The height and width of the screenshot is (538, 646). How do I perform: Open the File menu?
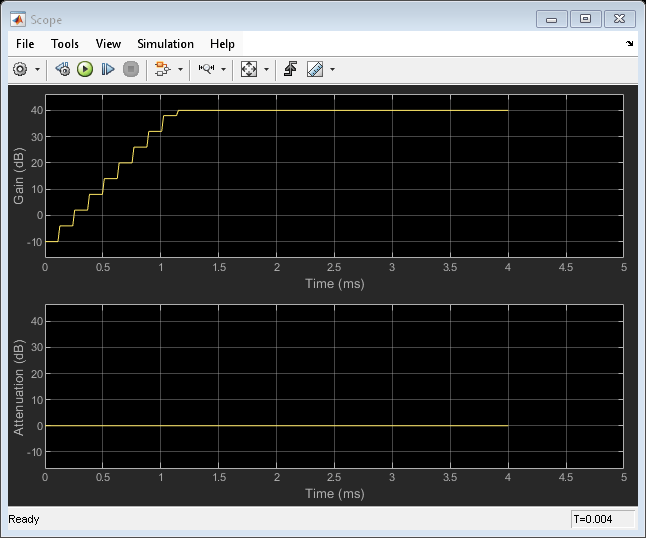(x=25, y=44)
